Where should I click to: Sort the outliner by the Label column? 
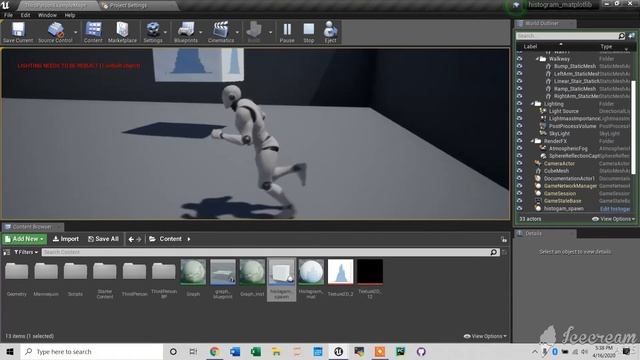[531, 47]
